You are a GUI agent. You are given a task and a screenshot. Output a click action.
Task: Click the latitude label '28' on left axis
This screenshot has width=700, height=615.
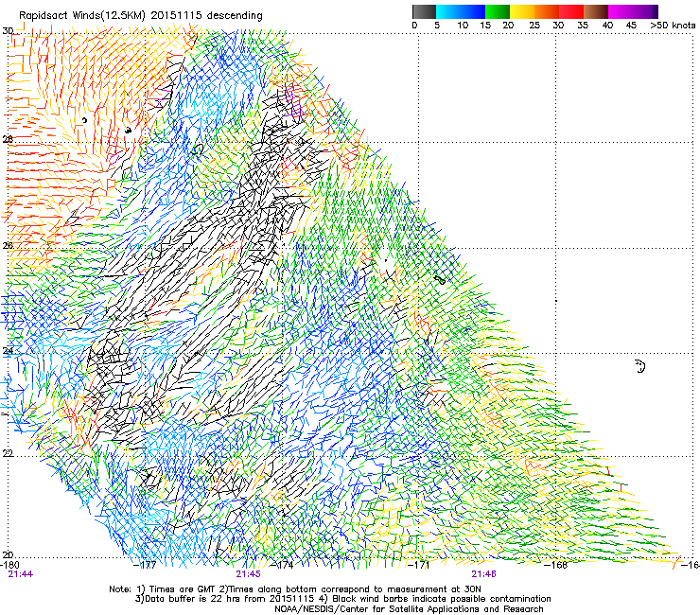click(8, 139)
